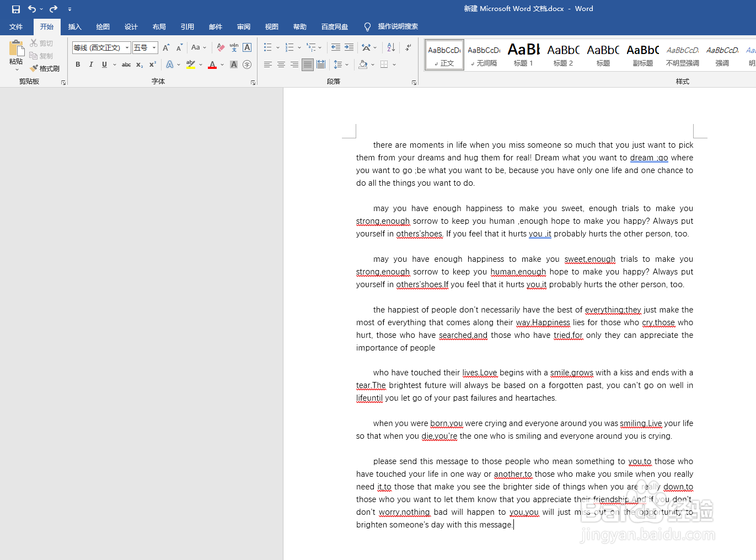Toggle Bold formatting
Screen dimensions: 756x560
click(x=78, y=64)
